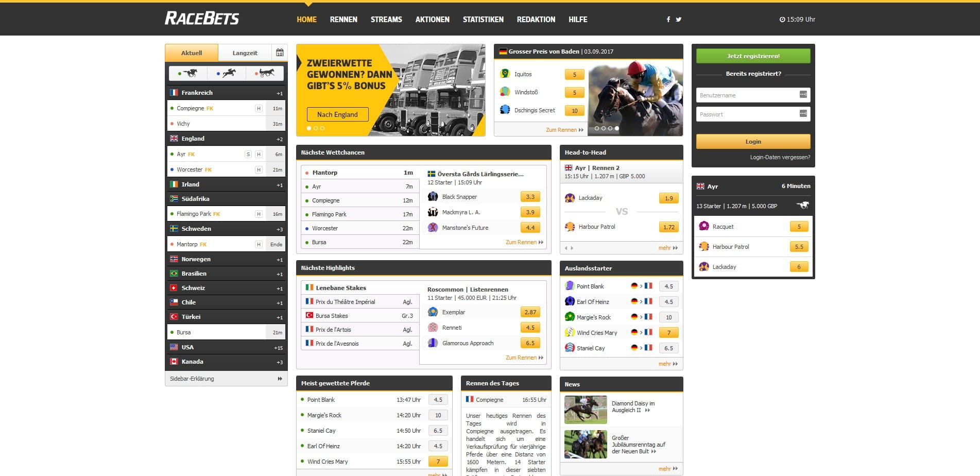The width and height of the screenshot is (980, 476).
Task: Click the UK flag in Head-to-Head Ayr
Action: pos(569,168)
